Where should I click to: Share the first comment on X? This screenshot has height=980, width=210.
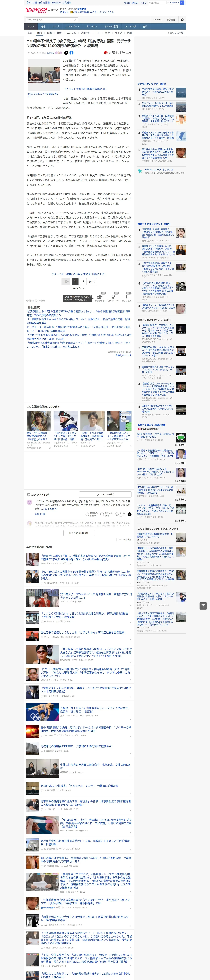(x=129, y=514)
